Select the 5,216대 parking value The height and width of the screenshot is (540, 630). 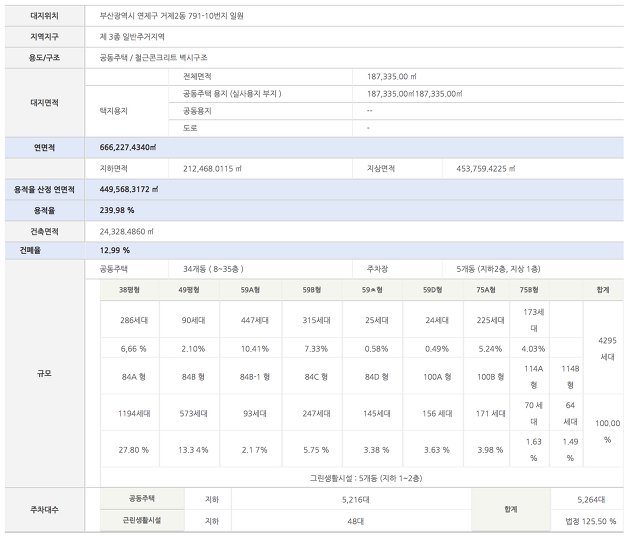[x=356, y=500]
